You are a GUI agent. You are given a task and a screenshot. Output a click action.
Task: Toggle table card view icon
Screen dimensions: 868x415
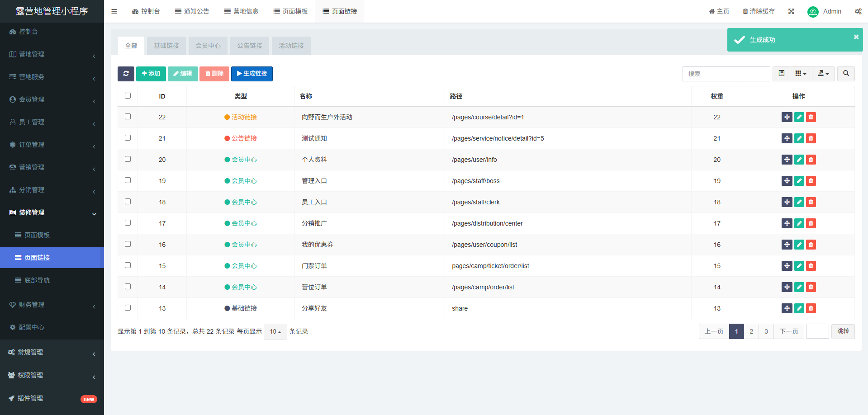point(781,74)
